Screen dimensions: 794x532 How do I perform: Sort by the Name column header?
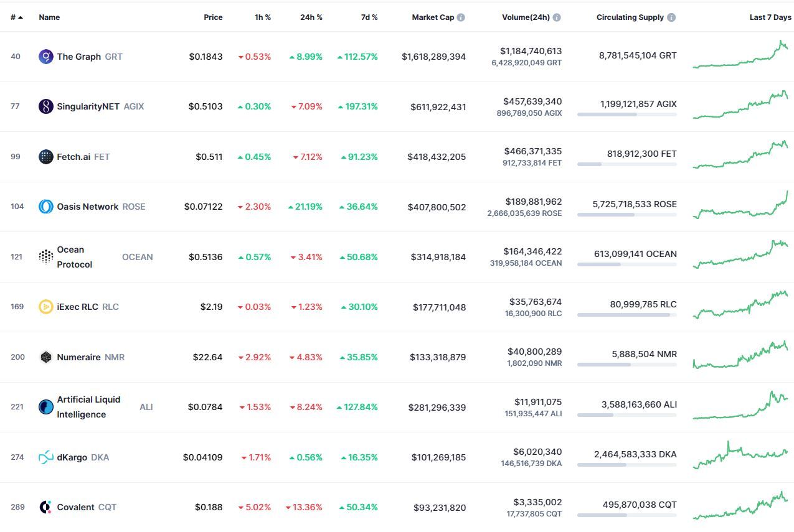tap(49, 17)
